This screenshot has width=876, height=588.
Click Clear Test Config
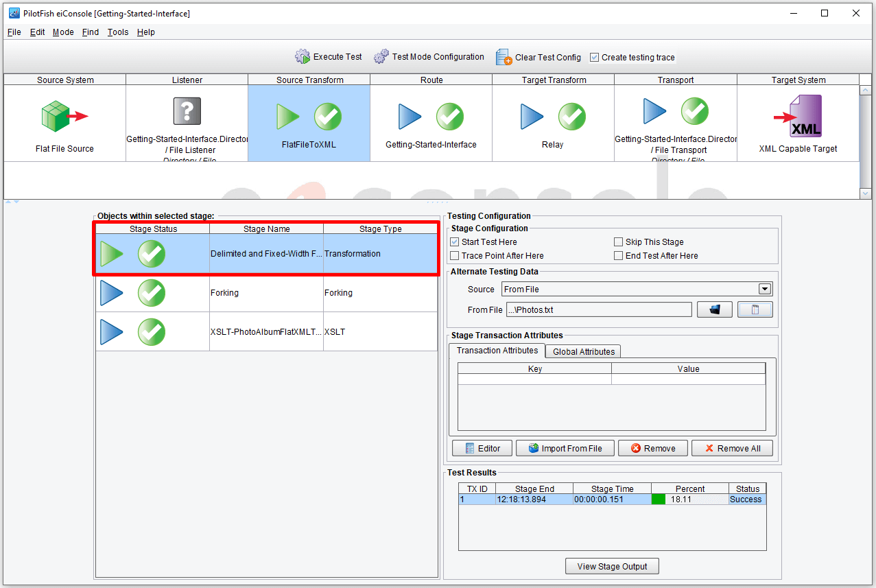pos(538,57)
